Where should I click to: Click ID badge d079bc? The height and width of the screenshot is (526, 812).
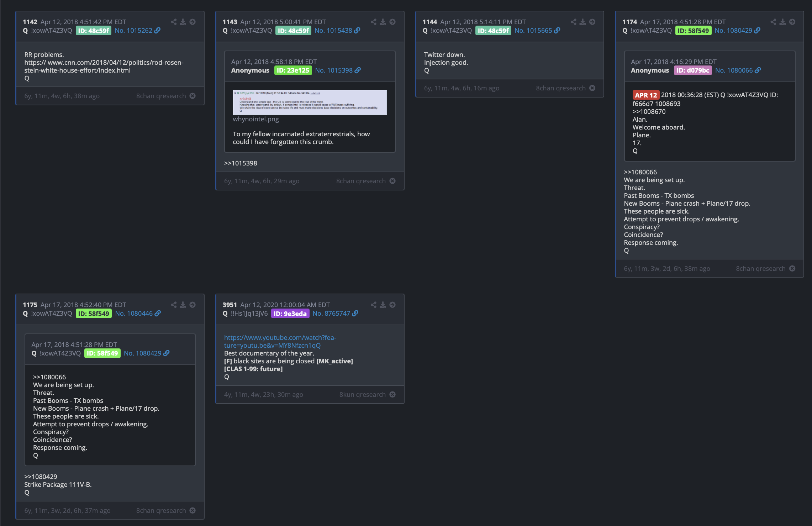click(x=692, y=70)
